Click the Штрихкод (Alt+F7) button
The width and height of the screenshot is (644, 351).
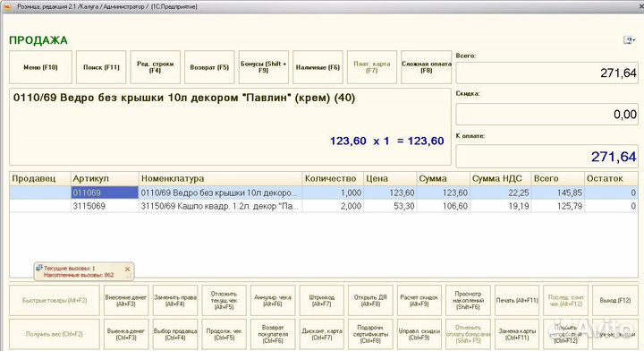click(x=322, y=301)
